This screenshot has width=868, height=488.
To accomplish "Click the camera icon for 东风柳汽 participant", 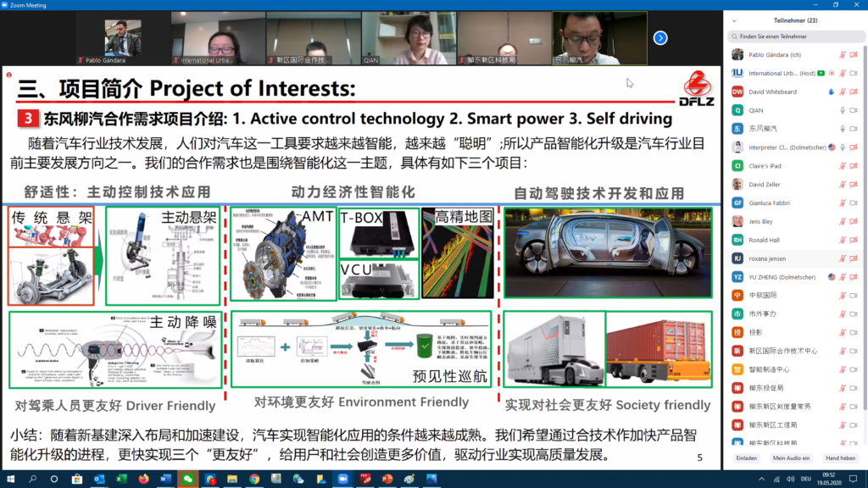I will click(854, 129).
